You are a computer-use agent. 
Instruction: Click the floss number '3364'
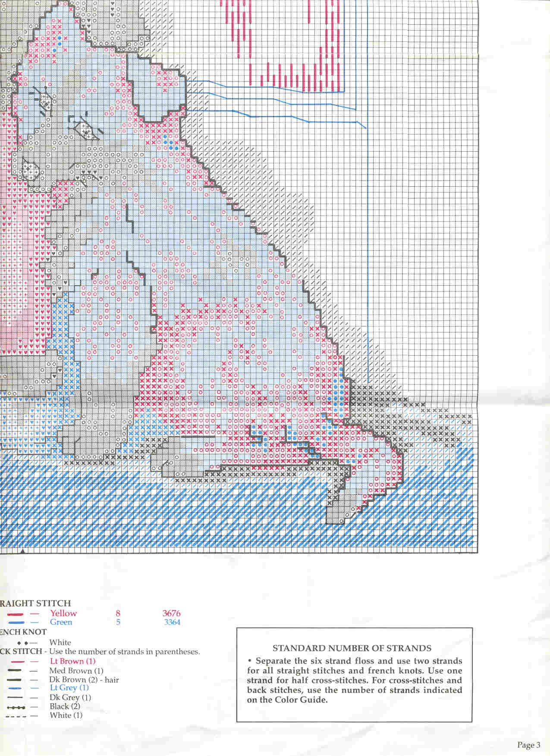click(172, 622)
